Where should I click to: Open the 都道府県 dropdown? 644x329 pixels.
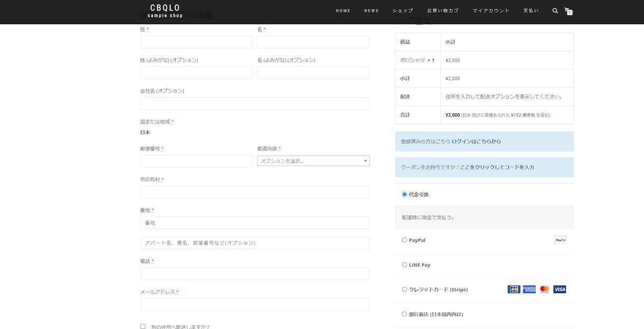(313, 161)
